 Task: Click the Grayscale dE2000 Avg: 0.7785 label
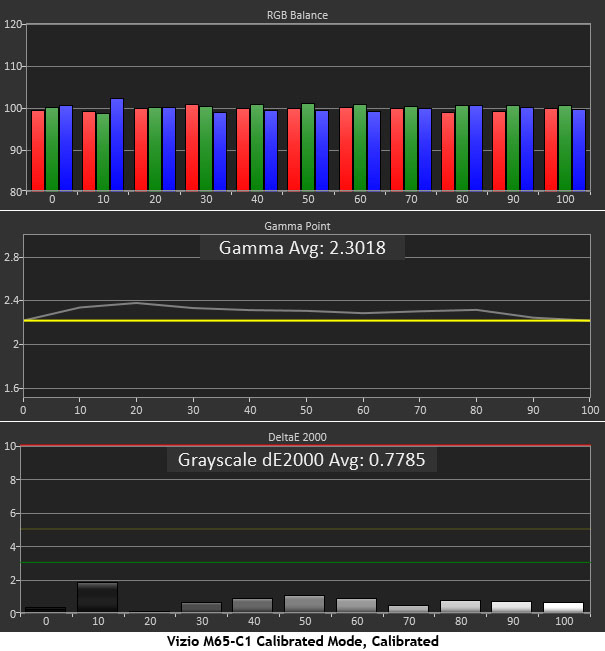303,460
